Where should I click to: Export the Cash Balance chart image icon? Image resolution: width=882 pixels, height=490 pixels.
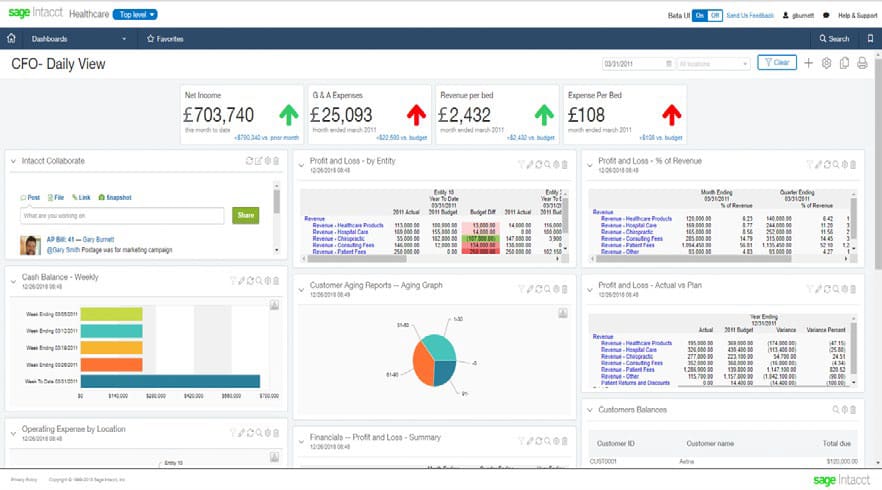pyautogui.click(x=274, y=305)
